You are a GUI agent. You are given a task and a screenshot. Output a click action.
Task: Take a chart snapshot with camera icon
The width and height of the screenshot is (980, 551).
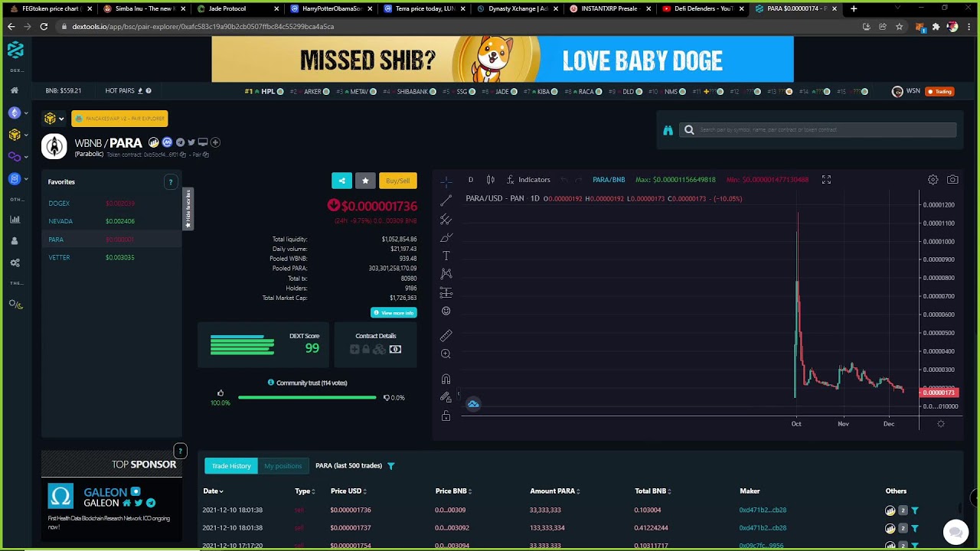click(952, 180)
